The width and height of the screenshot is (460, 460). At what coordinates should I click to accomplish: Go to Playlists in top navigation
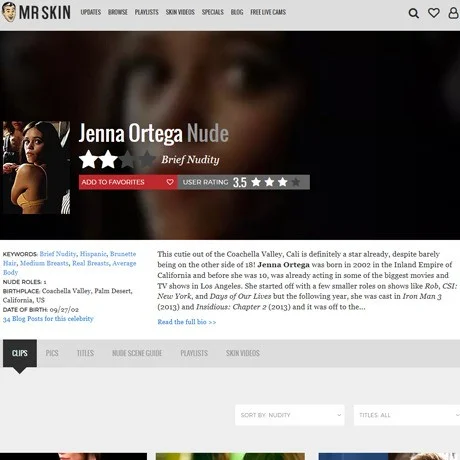pos(147,12)
